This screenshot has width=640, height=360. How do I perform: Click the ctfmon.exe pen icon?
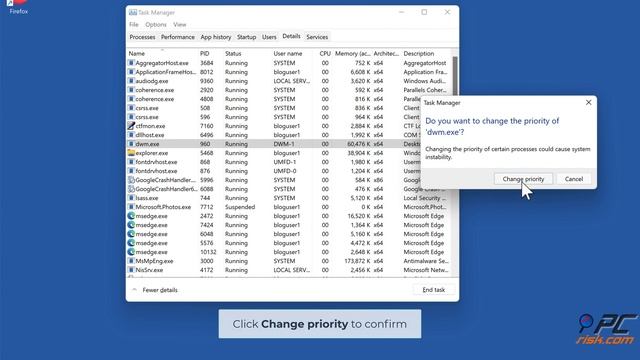click(x=131, y=126)
